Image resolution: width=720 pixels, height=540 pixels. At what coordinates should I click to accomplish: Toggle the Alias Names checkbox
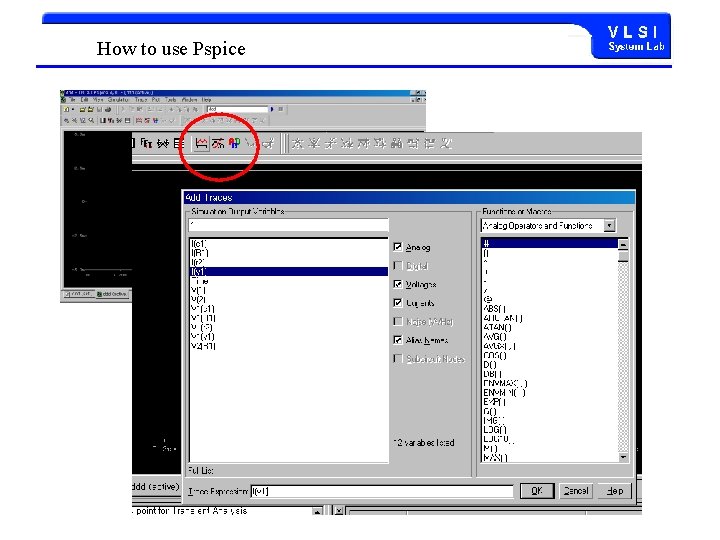click(398, 340)
